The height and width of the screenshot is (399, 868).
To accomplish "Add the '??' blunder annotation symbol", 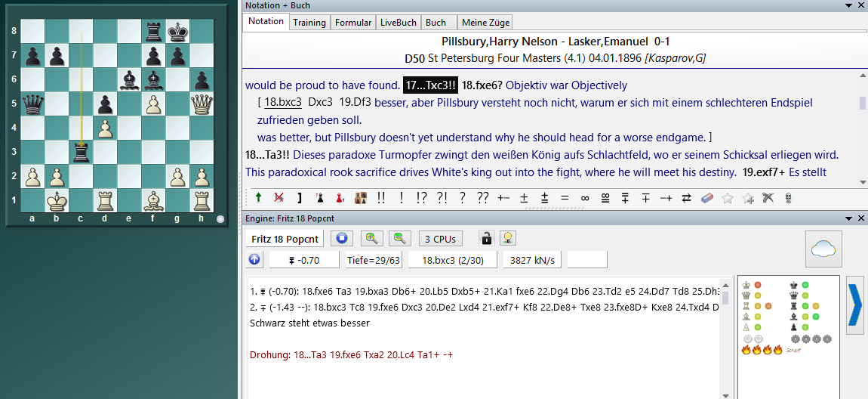I will point(482,198).
